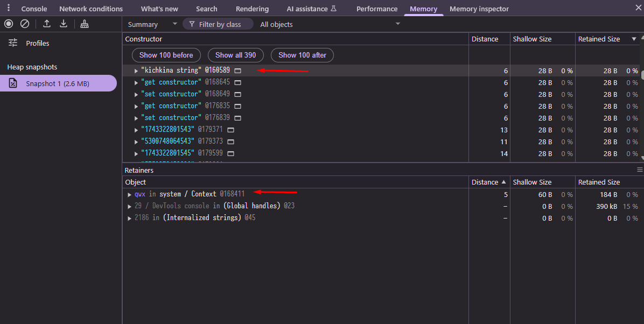Switch to the Performance tab
The width and height of the screenshot is (644, 324).
pos(376,9)
